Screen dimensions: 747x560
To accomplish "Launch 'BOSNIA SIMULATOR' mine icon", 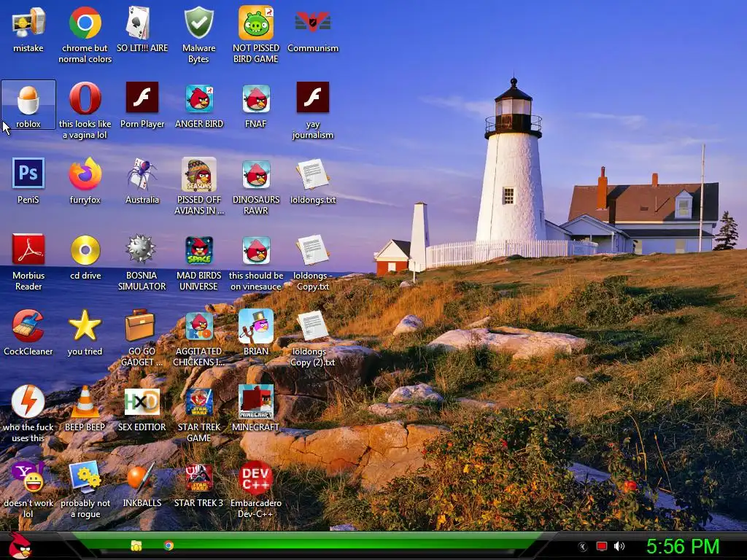I will [x=141, y=249].
